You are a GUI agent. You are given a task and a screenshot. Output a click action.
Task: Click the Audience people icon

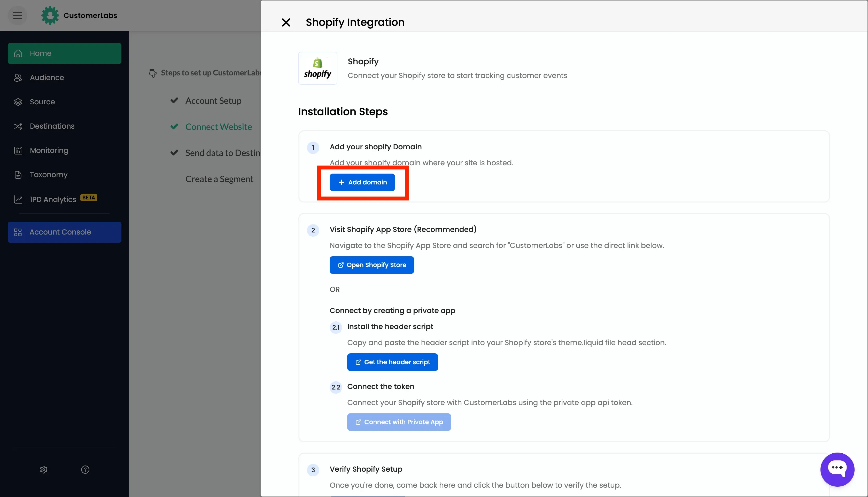click(x=18, y=77)
